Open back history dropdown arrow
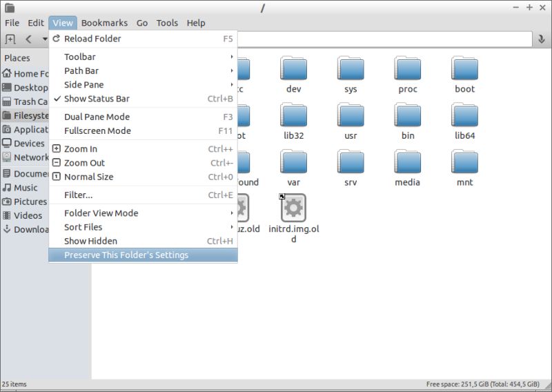 [45, 39]
